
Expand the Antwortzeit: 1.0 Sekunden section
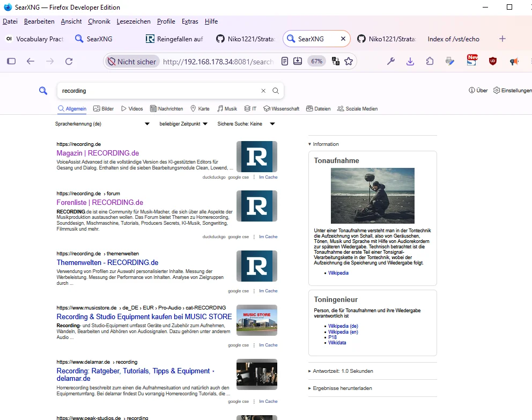coord(341,371)
